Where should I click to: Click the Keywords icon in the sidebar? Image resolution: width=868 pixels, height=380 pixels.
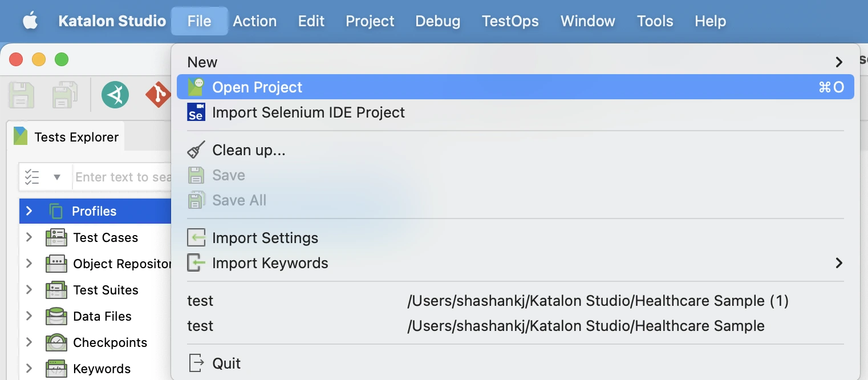pos(56,369)
